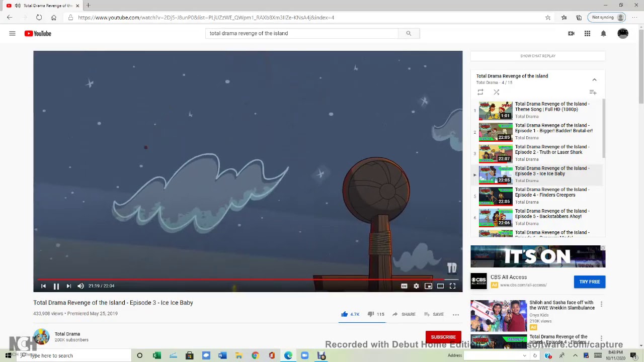Viewport: 644px width, 362px height.
Task: Click the Total Drama channel avatar
Action: (41, 336)
